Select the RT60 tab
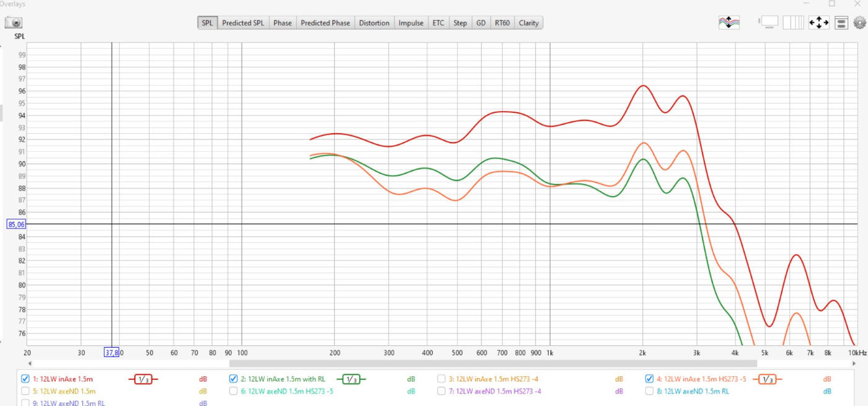Viewport: 868px width, 406px height. click(x=502, y=23)
